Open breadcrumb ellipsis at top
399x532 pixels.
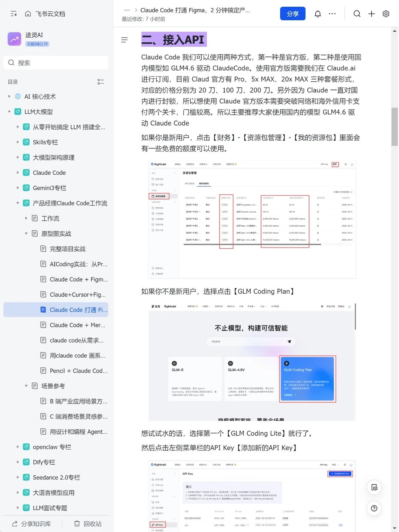point(127,10)
